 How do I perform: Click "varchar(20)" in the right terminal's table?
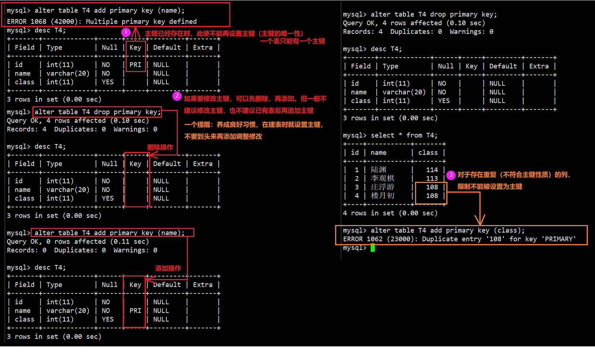tap(404, 92)
